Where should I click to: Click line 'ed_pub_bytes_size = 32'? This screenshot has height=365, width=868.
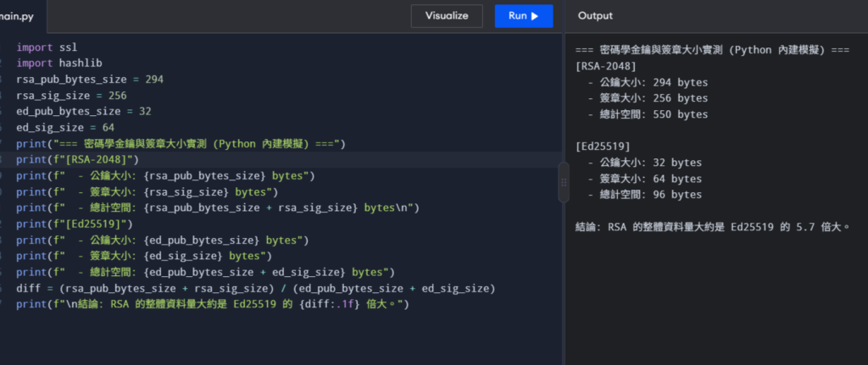click(84, 112)
